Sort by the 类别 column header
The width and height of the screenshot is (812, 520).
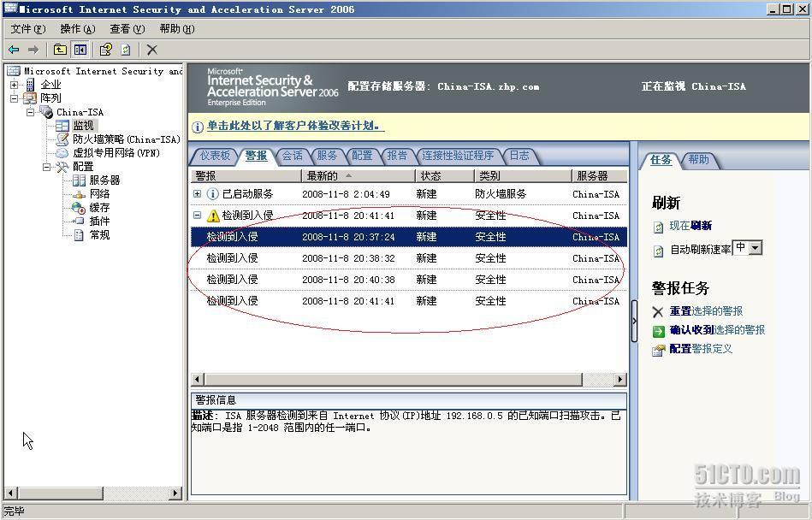523,176
